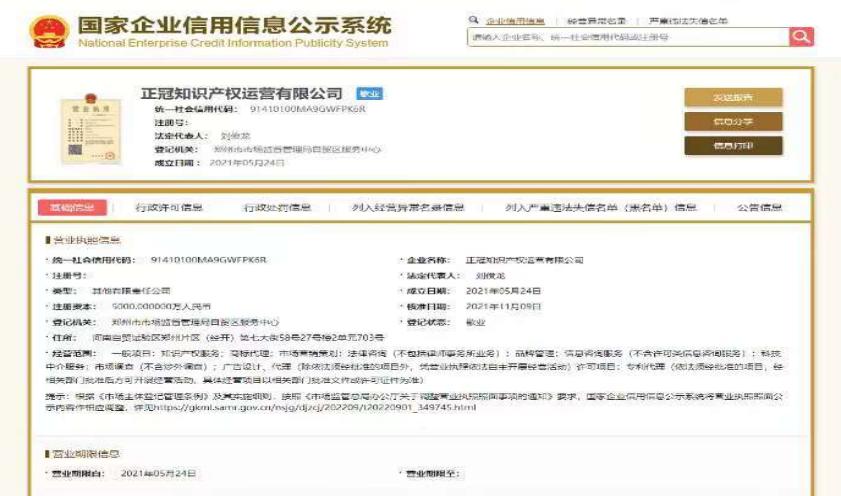841x496 pixels.
Task: Select the 企业信用信息 search category
Action: 515,21
